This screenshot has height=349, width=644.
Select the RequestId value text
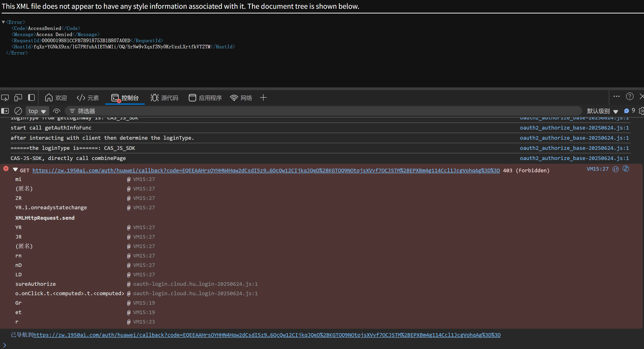(x=86, y=41)
